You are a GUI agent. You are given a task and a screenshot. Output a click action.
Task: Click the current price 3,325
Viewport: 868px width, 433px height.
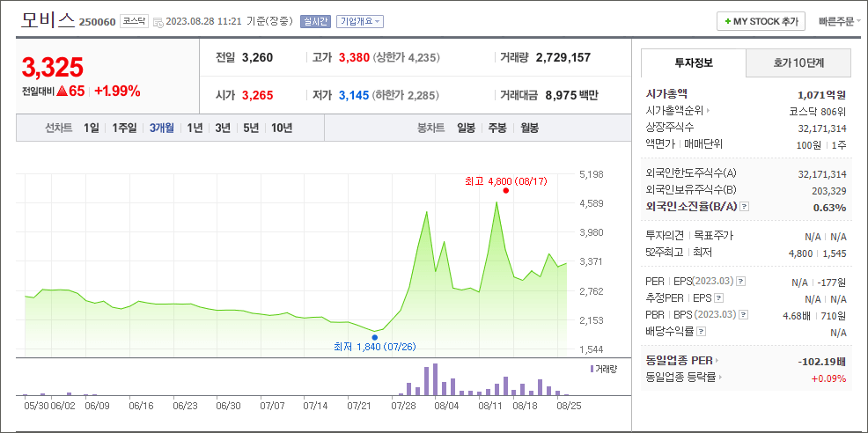tap(53, 68)
